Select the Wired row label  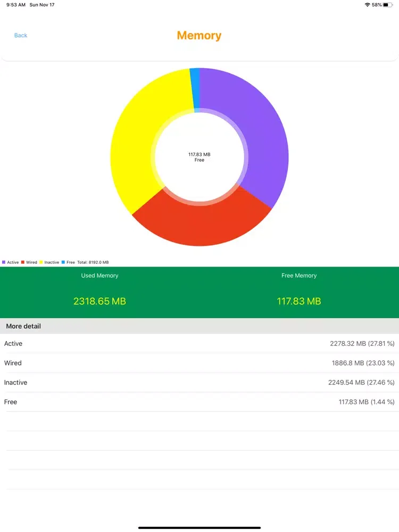[x=13, y=363]
